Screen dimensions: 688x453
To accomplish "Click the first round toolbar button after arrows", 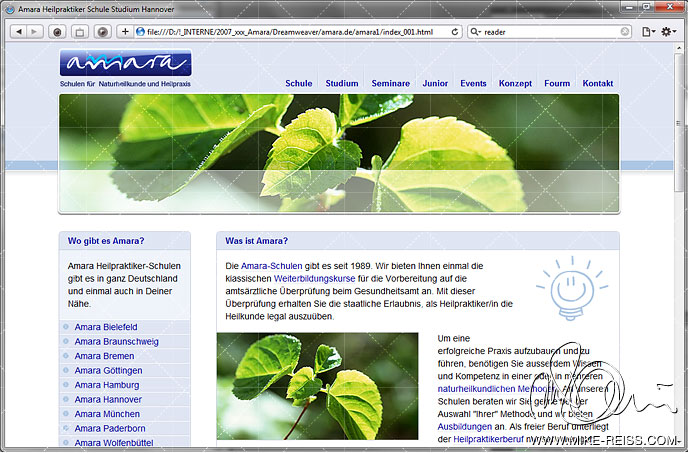I will [x=57, y=32].
